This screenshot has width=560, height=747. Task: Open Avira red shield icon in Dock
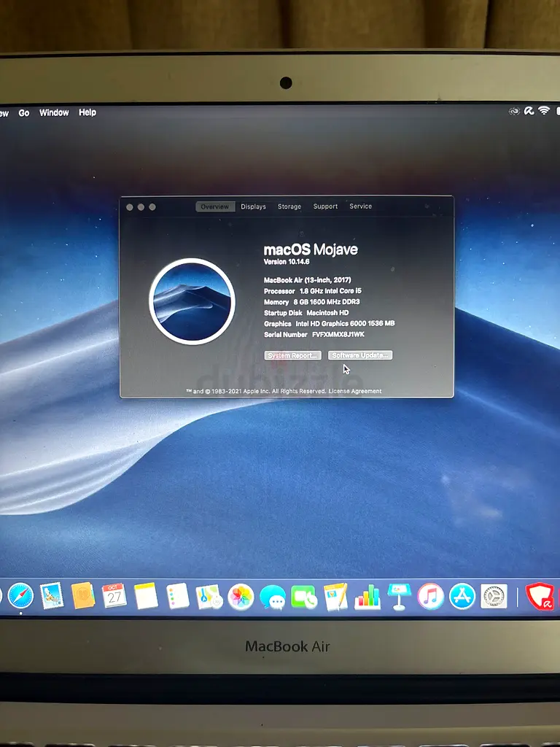coord(540,597)
